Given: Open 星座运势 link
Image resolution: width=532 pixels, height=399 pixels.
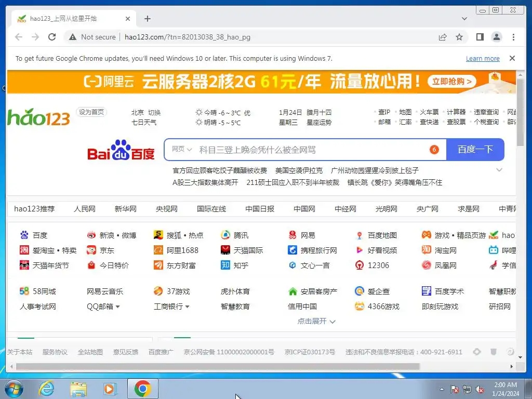Looking at the screenshot, I should pos(319,122).
